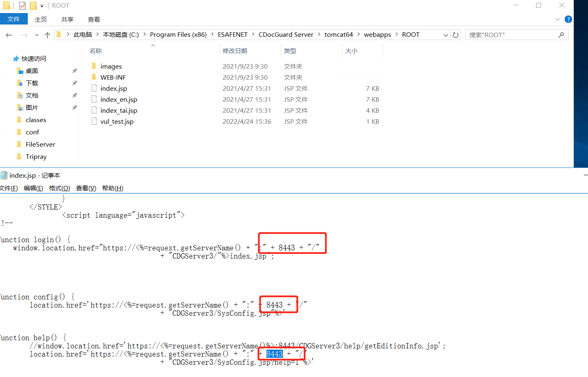
Task: Select FileServer in the navigation pane
Action: [x=40, y=145]
